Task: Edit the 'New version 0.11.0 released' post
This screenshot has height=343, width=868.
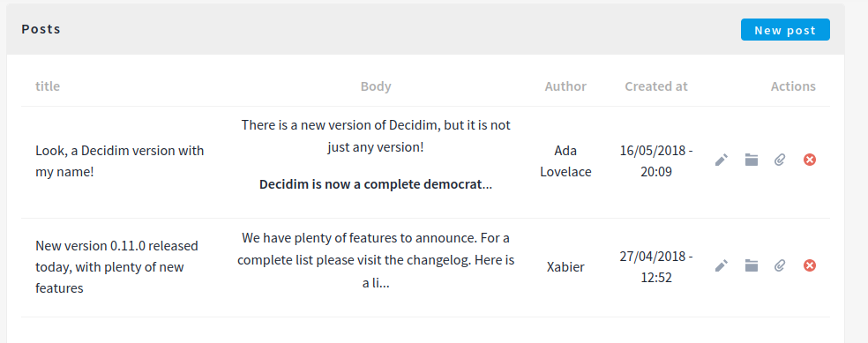Action: [721, 266]
